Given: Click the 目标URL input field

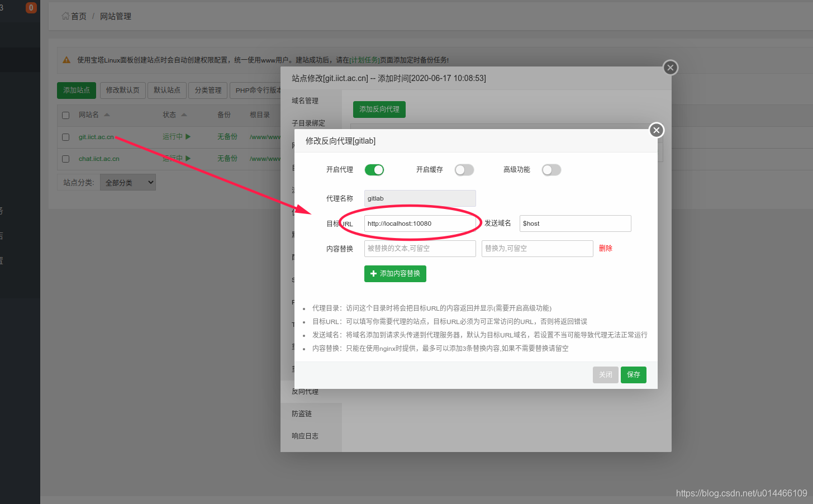Looking at the screenshot, I should [420, 224].
